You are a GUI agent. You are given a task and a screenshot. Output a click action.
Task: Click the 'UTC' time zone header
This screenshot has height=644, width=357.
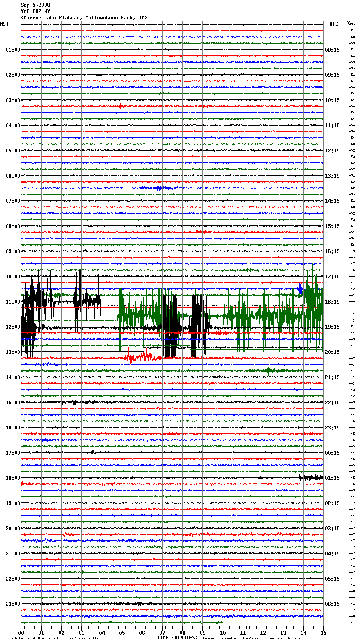point(334,24)
